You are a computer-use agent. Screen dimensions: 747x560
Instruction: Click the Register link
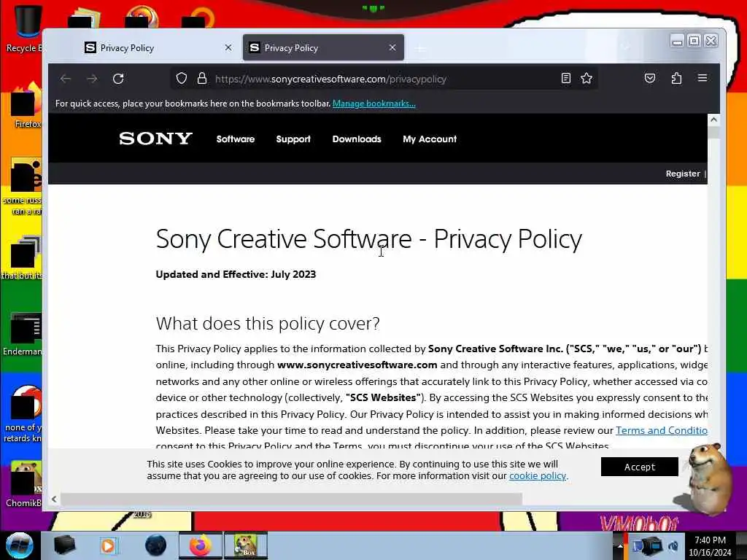[683, 174]
